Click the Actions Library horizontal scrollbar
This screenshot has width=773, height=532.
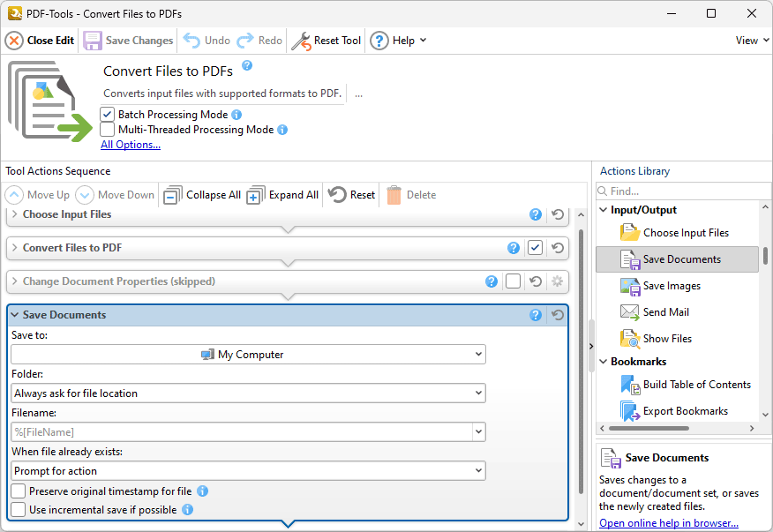coord(649,429)
